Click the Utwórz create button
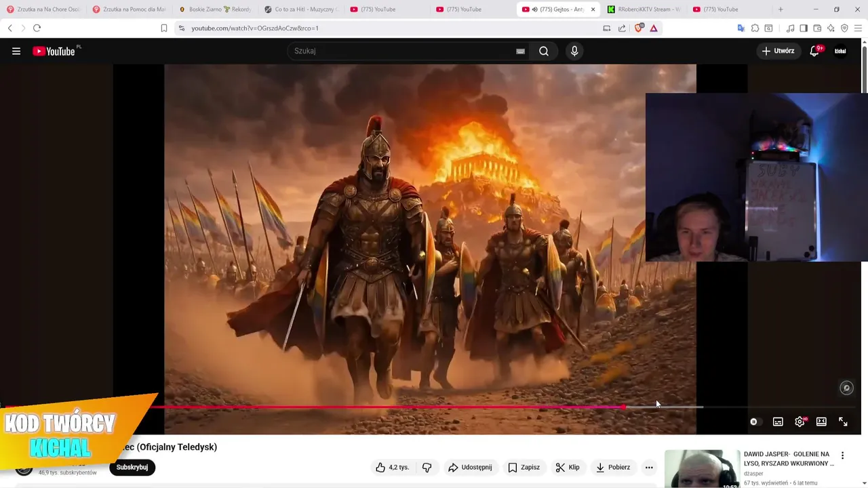 click(x=778, y=51)
